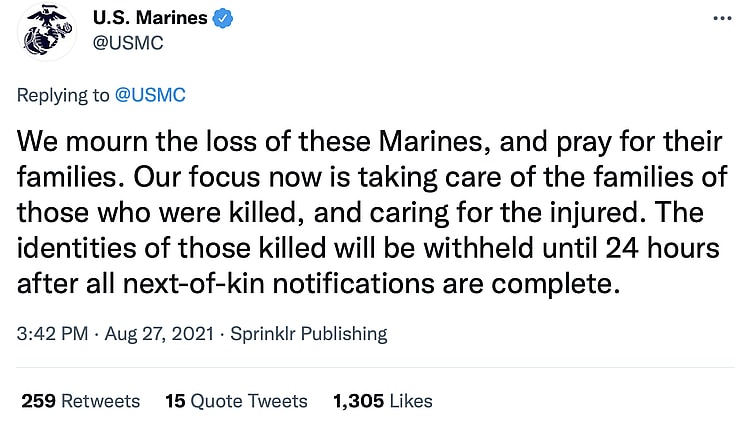The image size is (750, 429).
Task: Click the @USMC handle below the name
Action: click(127, 42)
